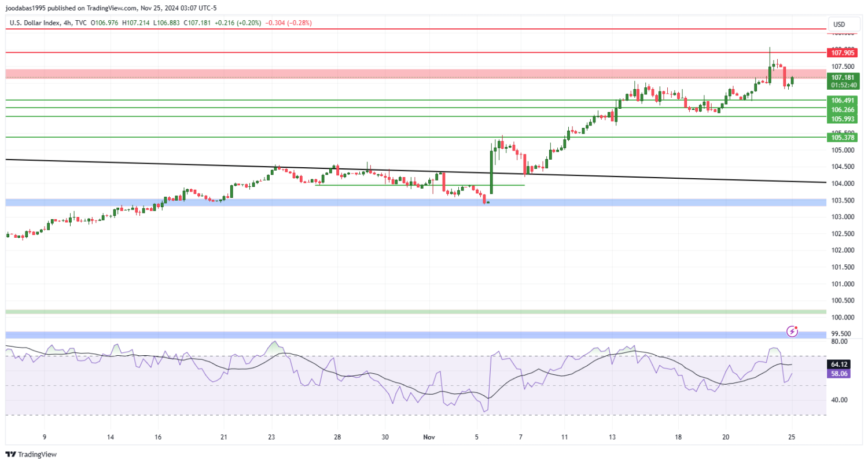Click the 102.500 price axis value
The height and width of the screenshot is (464, 868).
(x=843, y=234)
